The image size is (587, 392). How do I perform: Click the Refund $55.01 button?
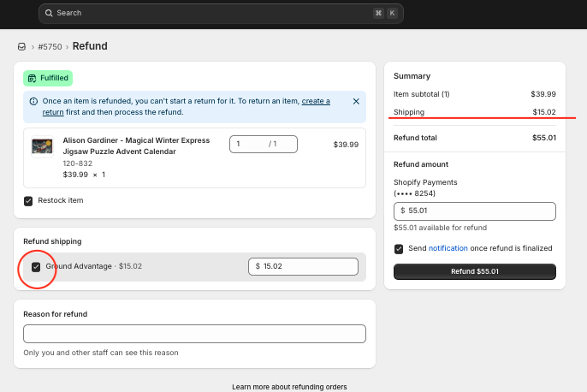point(475,271)
